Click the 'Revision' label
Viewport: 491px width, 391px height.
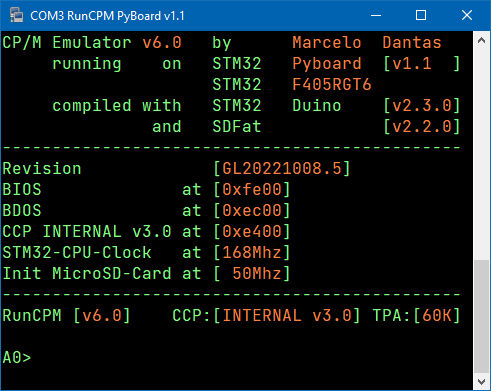coord(42,168)
